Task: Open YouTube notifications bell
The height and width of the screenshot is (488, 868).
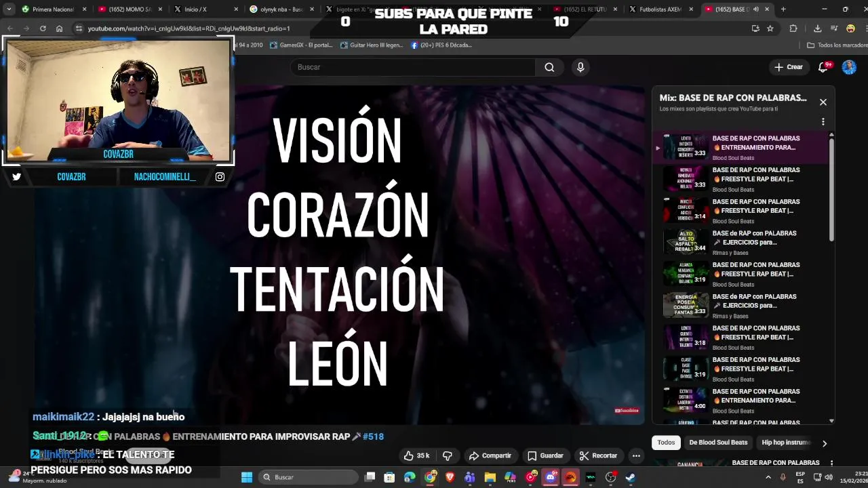Action: pos(823,67)
